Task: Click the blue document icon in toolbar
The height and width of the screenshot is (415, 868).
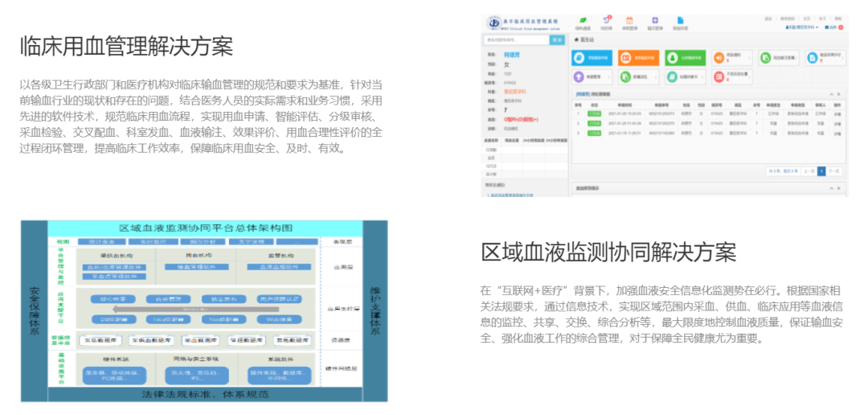Action: pyautogui.click(x=680, y=20)
